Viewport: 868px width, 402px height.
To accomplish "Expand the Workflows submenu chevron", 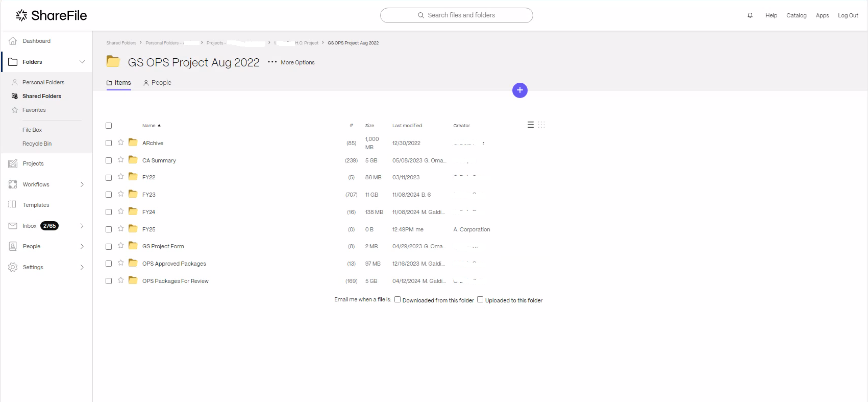I will click(x=82, y=184).
